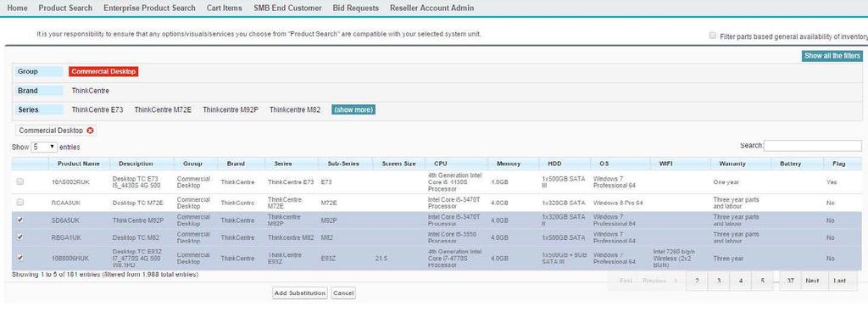Uncheck the RBGA1UK row checkbox
The image size is (868, 323).
click(x=20, y=237)
